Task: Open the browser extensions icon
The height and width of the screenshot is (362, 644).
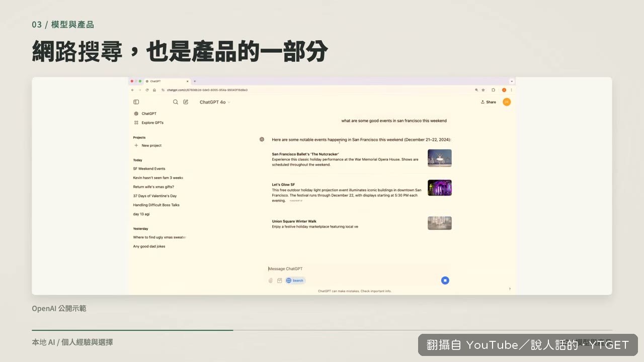Action: pyautogui.click(x=494, y=90)
